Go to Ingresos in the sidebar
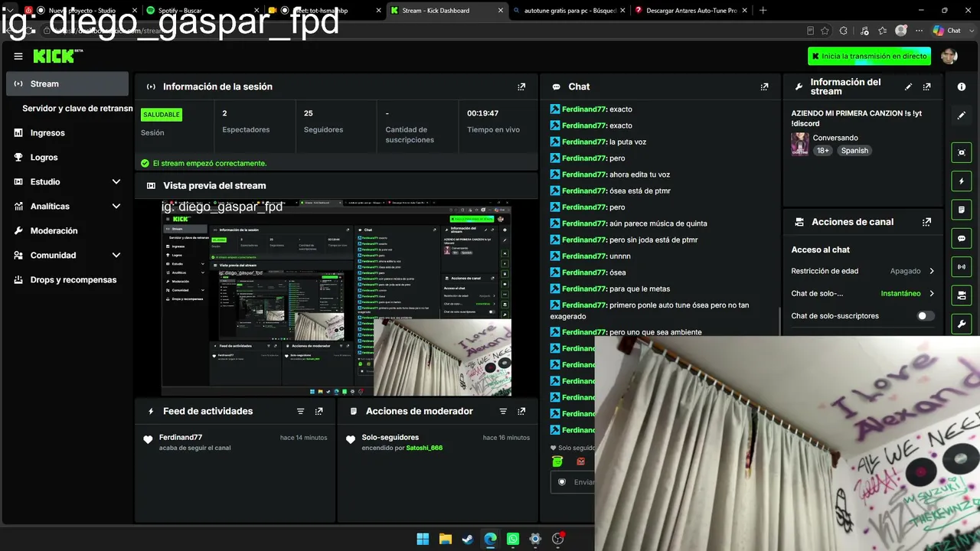Viewport: 980px width, 551px height. 68,132
